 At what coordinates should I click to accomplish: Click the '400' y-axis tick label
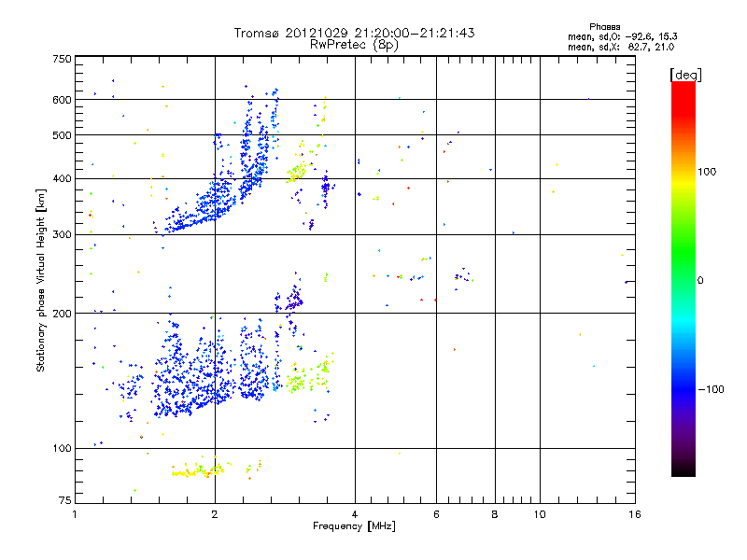pos(62,179)
